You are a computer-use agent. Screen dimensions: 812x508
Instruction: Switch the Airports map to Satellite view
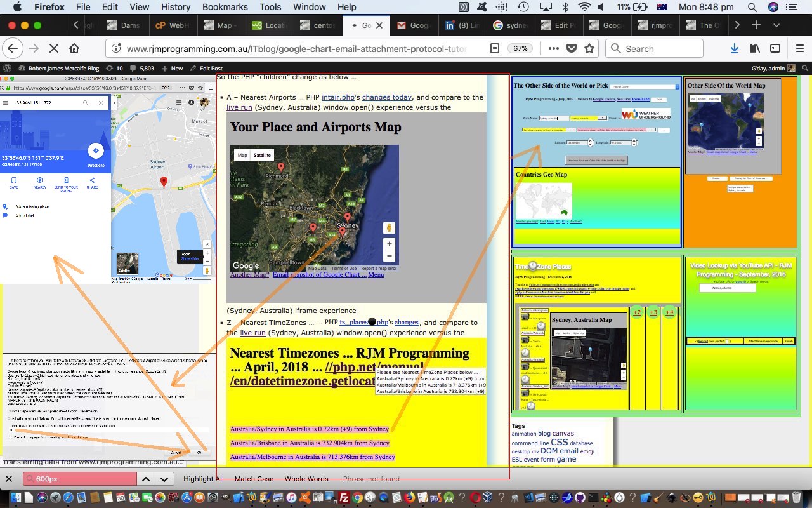pyautogui.click(x=262, y=155)
